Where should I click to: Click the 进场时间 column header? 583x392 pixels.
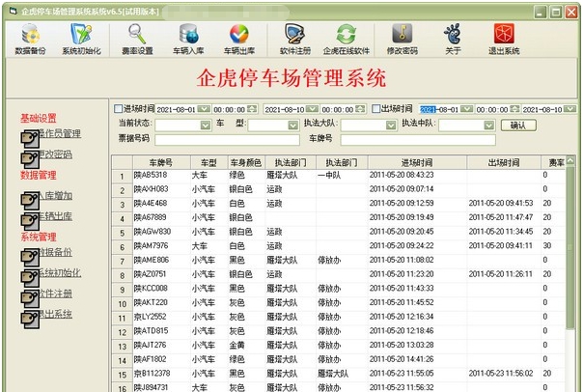pyautogui.click(x=417, y=162)
